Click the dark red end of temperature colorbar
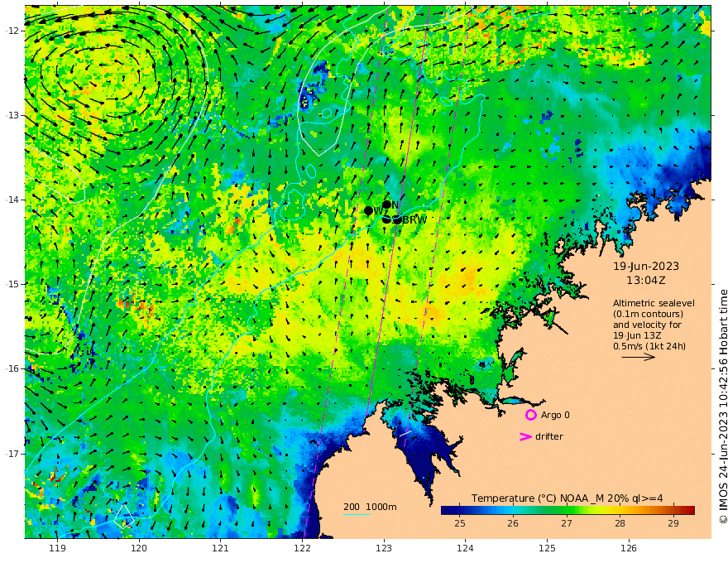The height and width of the screenshot is (563, 728). click(x=690, y=510)
